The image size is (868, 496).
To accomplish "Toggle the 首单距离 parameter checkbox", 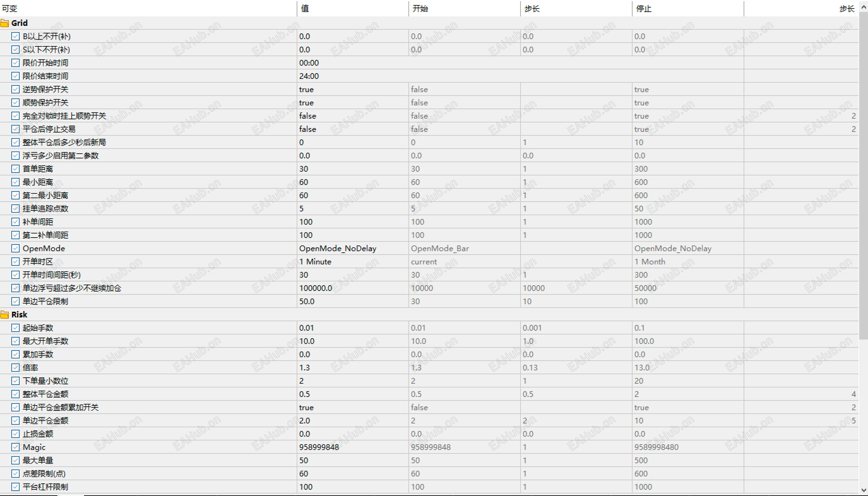I will [15, 168].
